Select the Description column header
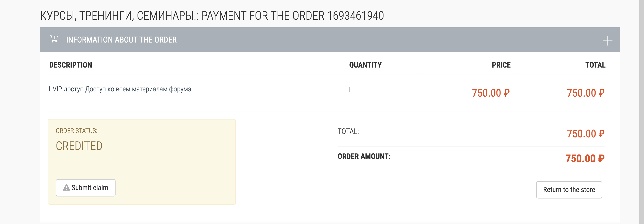The height and width of the screenshot is (224, 644). (x=71, y=65)
